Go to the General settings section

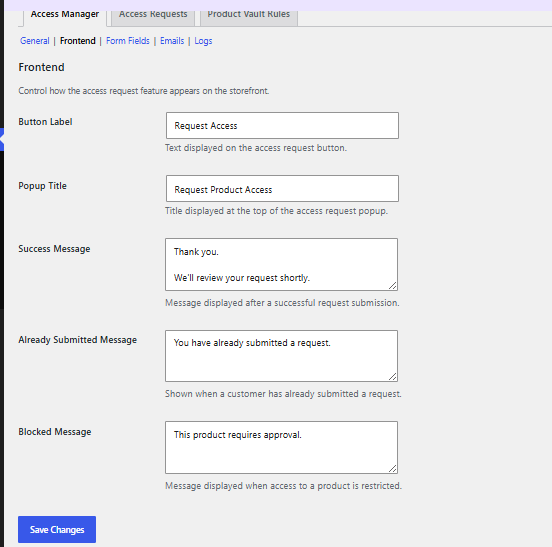(34, 41)
